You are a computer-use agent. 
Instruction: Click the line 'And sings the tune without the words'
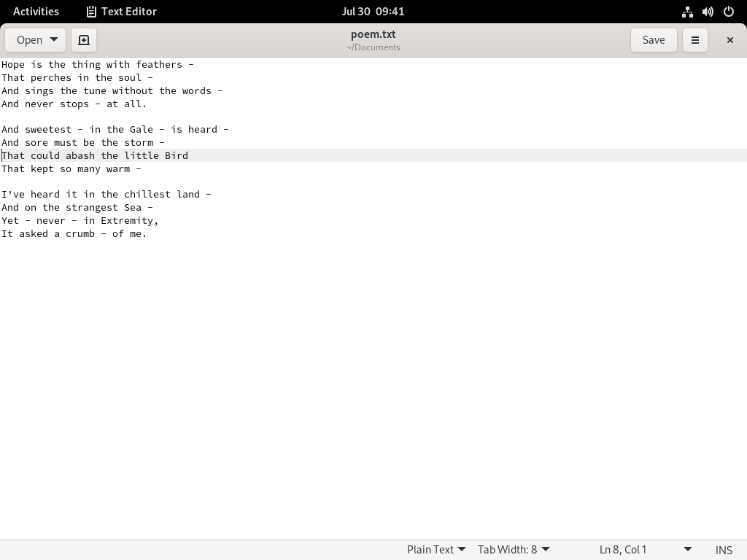112,91
